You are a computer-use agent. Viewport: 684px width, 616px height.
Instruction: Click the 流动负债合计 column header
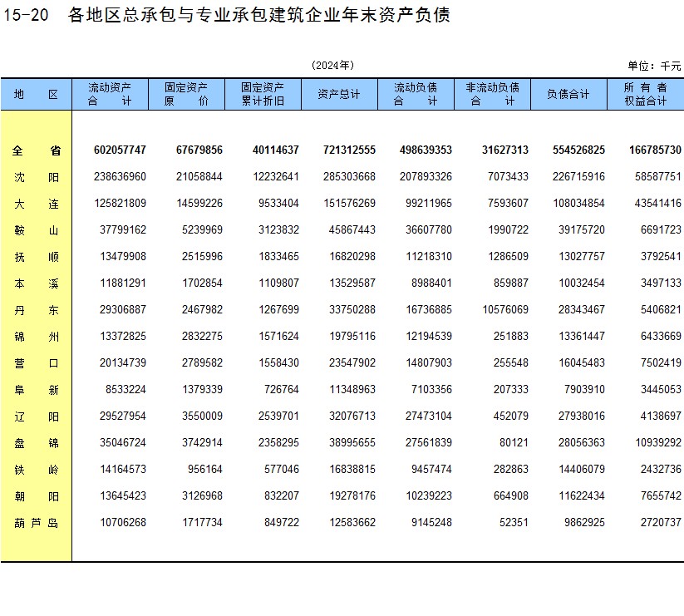pos(416,94)
